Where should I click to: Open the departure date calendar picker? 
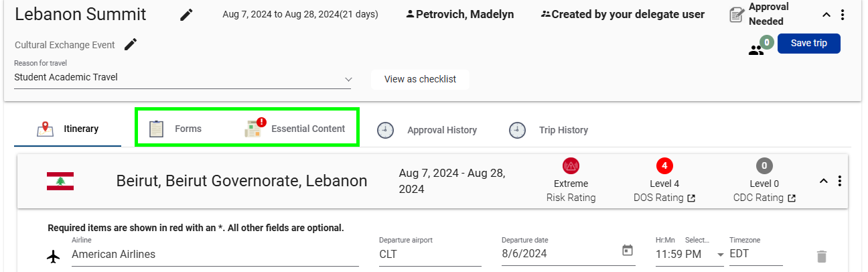point(628,251)
